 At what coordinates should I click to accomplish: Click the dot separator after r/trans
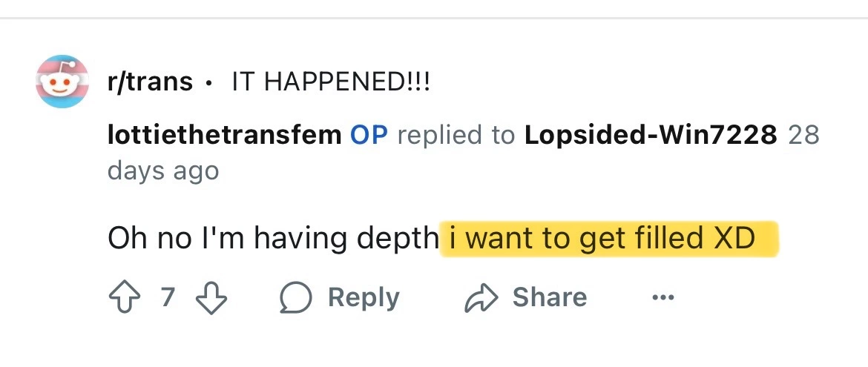coord(211,82)
